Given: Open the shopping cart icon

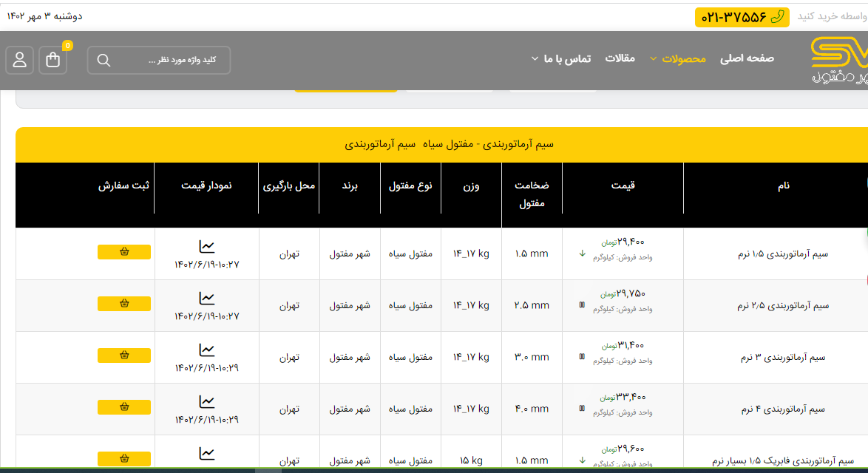Looking at the screenshot, I should 53,61.
